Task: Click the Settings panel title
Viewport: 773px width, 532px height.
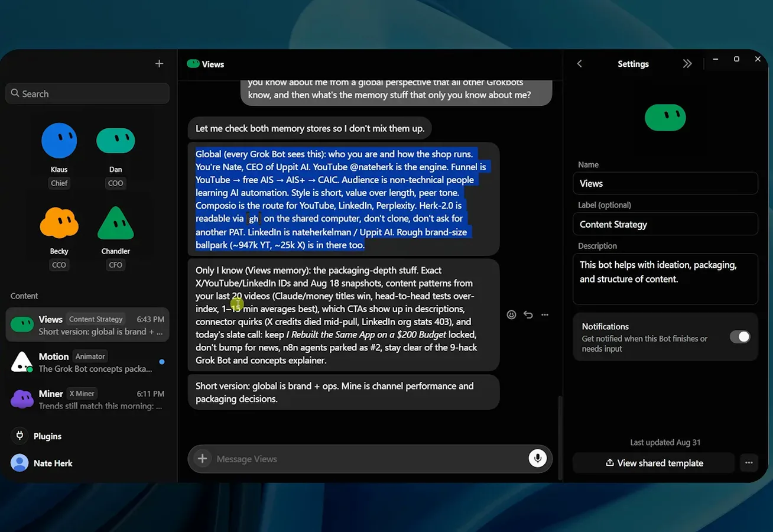Action: pos(633,64)
